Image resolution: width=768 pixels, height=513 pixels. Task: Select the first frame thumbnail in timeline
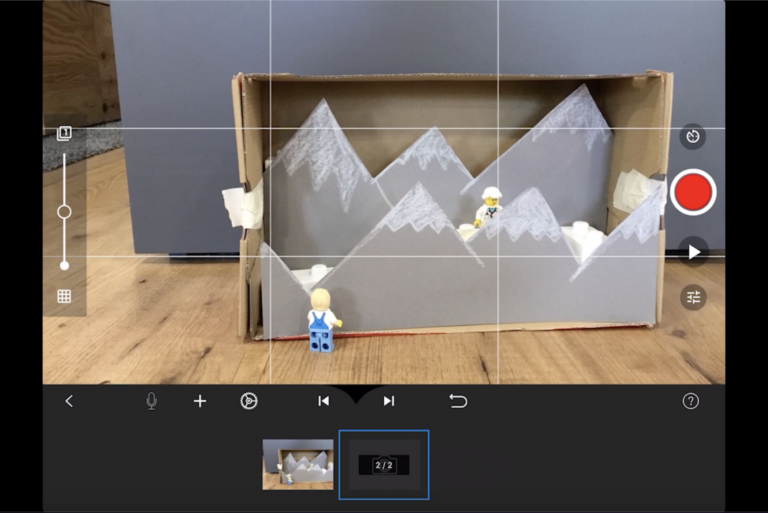(x=298, y=464)
